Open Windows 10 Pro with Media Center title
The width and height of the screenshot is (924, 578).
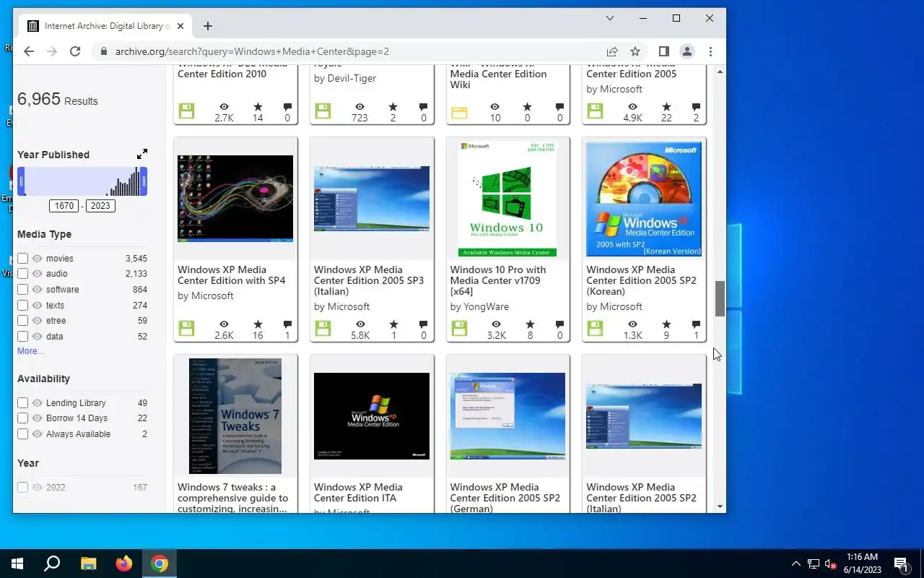pos(498,280)
